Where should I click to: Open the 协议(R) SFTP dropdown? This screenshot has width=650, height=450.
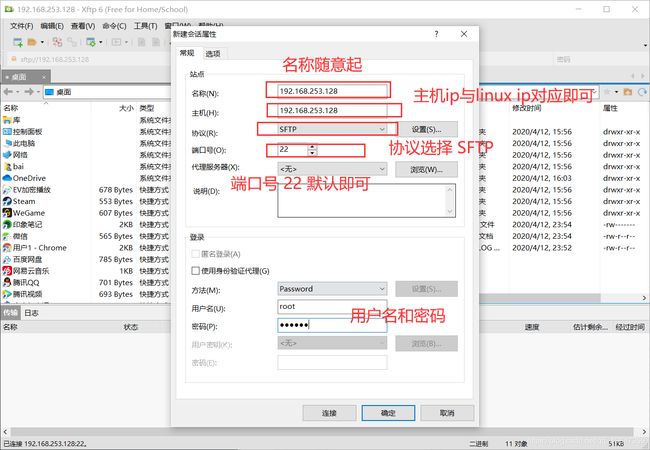(x=332, y=129)
